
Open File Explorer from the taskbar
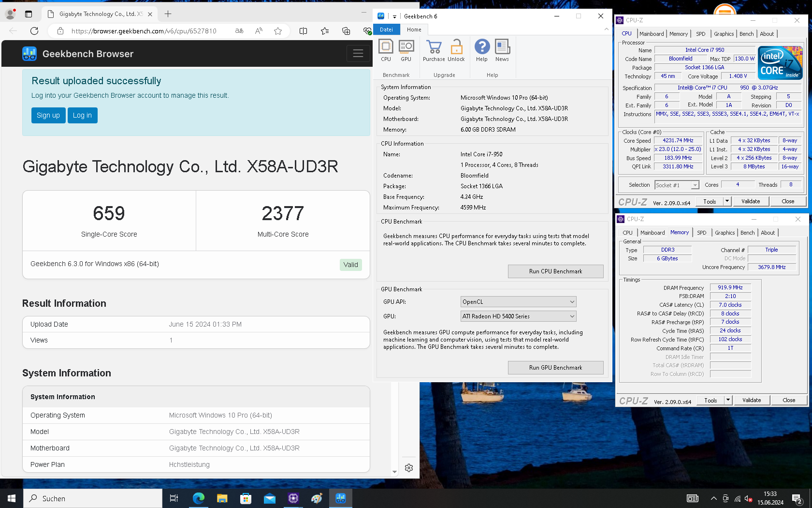[222, 498]
